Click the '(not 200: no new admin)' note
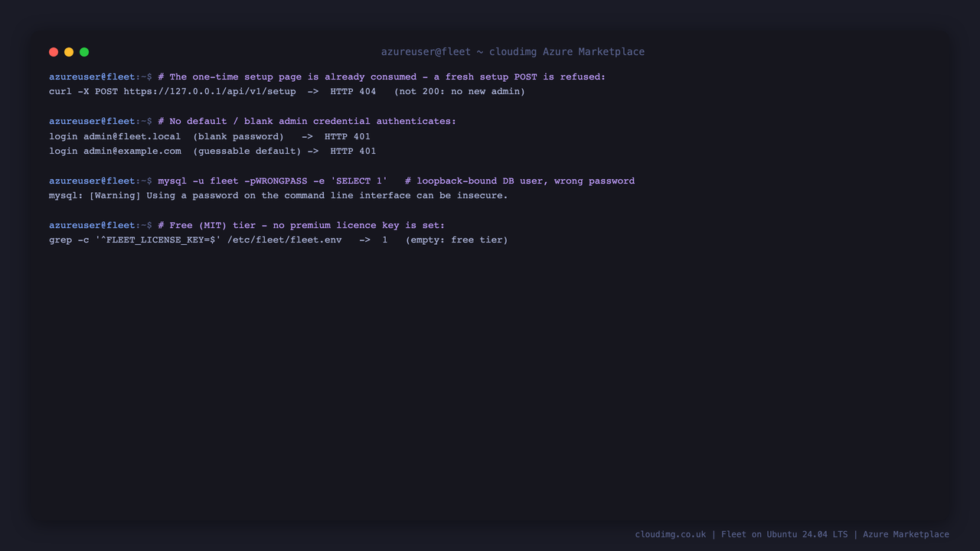This screenshot has width=980, height=551. 459,92
